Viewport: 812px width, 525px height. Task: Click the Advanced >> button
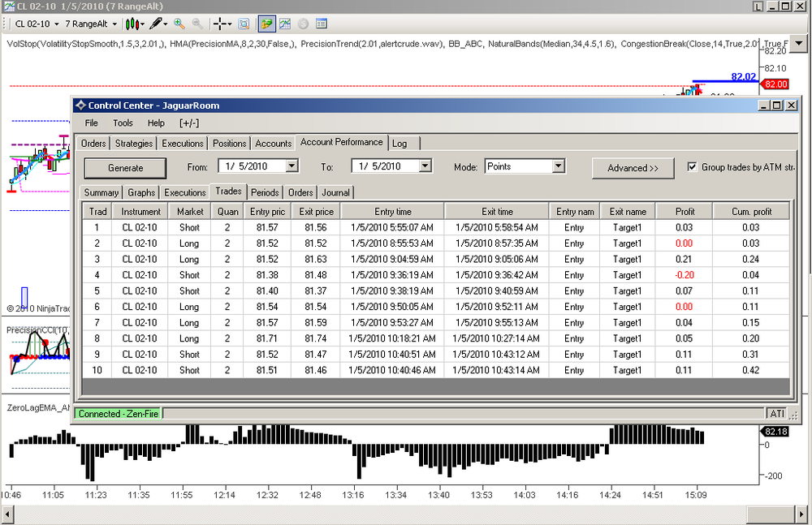coord(633,168)
